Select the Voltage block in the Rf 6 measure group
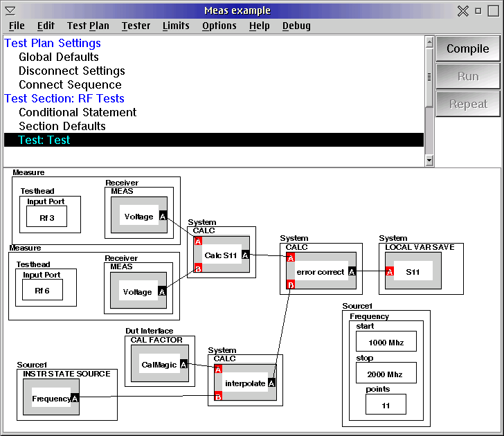Screen dimensions: 504x436 pyautogui.click(x=138, y=290)
